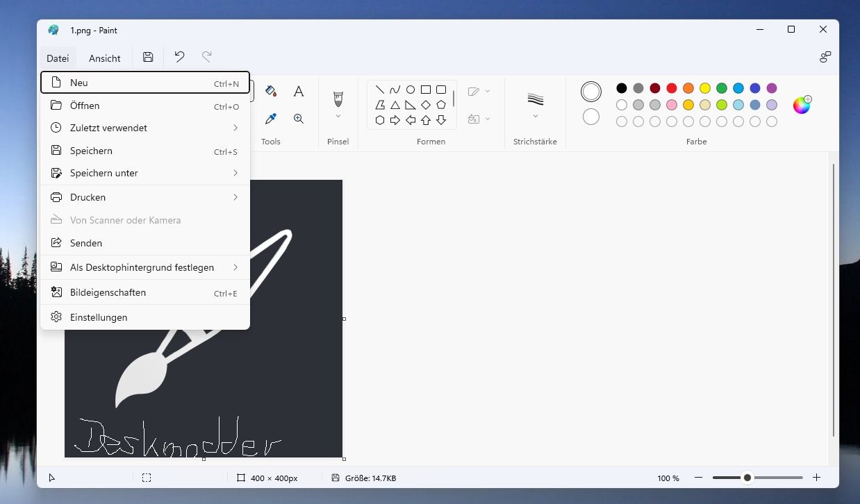The image size is (860, 504).
Task: Expand the Speichern unter submenu
Action: (x=235, y=173)
